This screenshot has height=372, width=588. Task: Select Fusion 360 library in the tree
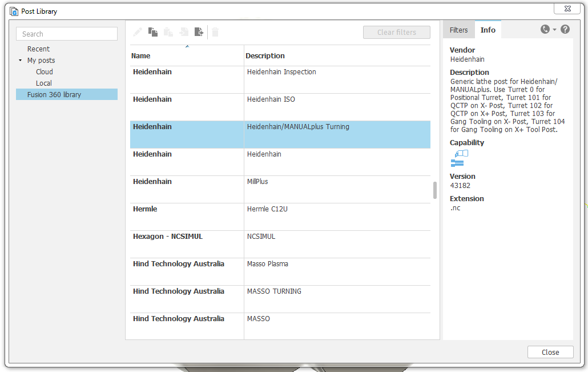coord(67,95)
